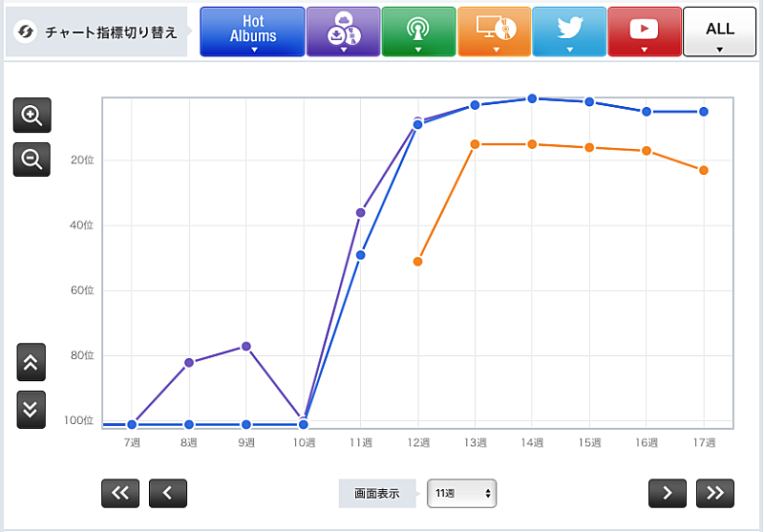Zoom in with the magnifier plus button
This screenshot has height=532, width=764.
[x=32, y=116]
